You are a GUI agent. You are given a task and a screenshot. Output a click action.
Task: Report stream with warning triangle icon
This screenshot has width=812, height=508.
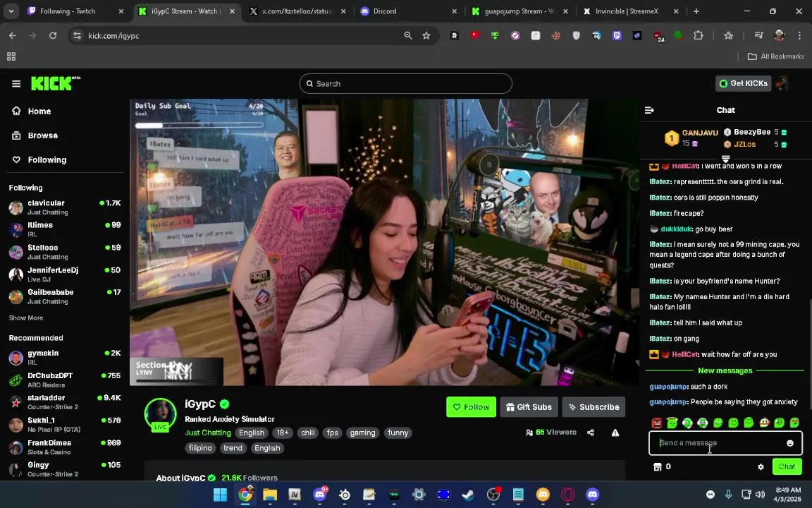[x=615, y=433]
